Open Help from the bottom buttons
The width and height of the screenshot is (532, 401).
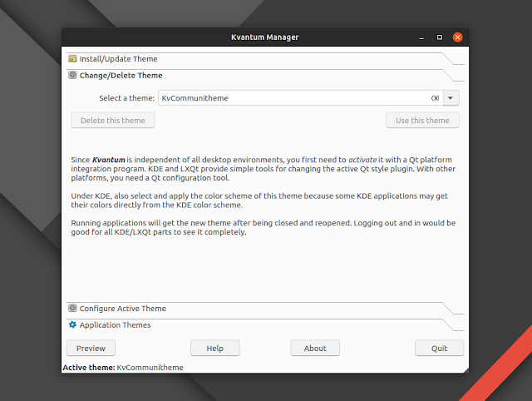click(x=214, y=349)
